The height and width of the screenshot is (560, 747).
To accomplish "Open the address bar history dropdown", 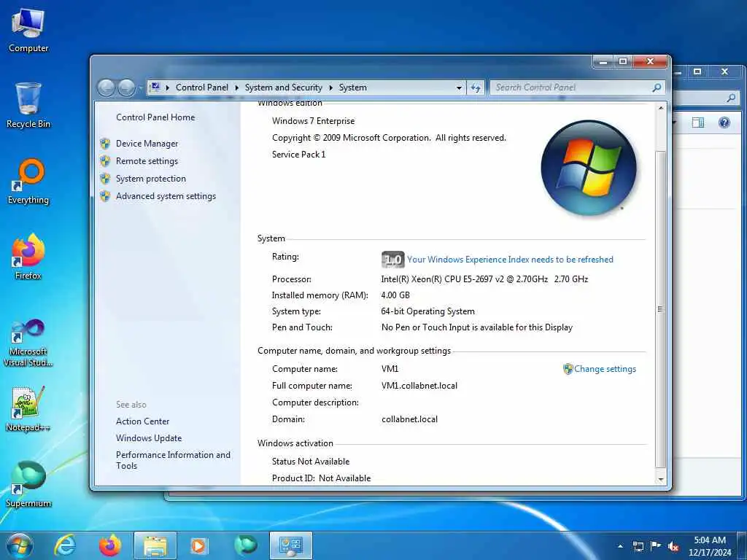I will coord(459,87).
